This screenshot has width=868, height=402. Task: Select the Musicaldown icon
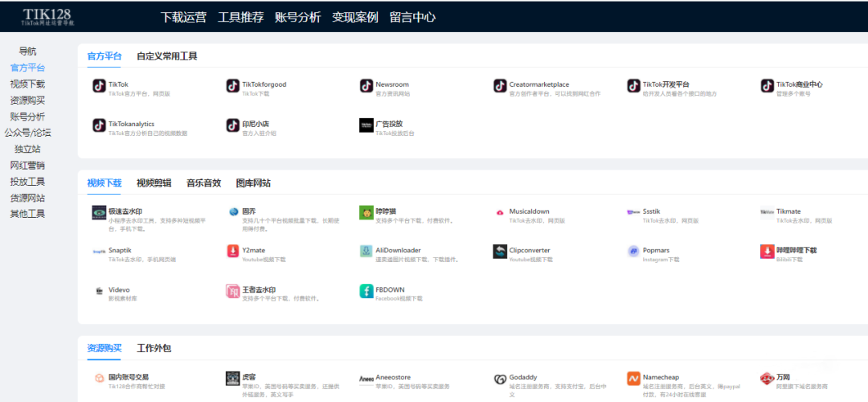(500, 212)
